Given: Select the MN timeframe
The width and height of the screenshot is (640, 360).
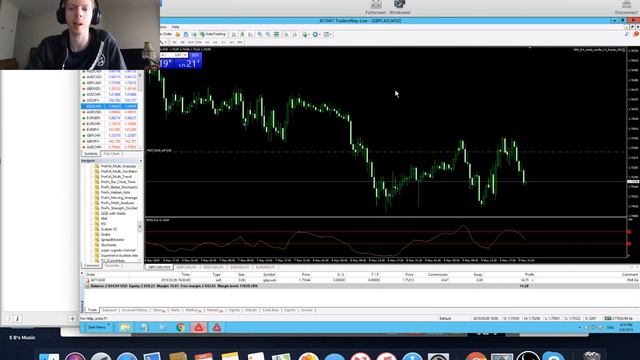Looking at the screenshot, I should point(240,42).
